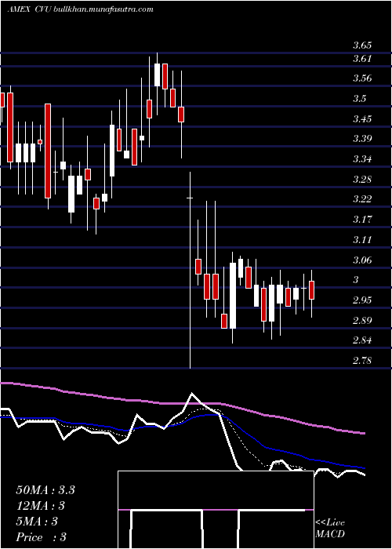Click the 2.84 price axis label

click(362, 340)
